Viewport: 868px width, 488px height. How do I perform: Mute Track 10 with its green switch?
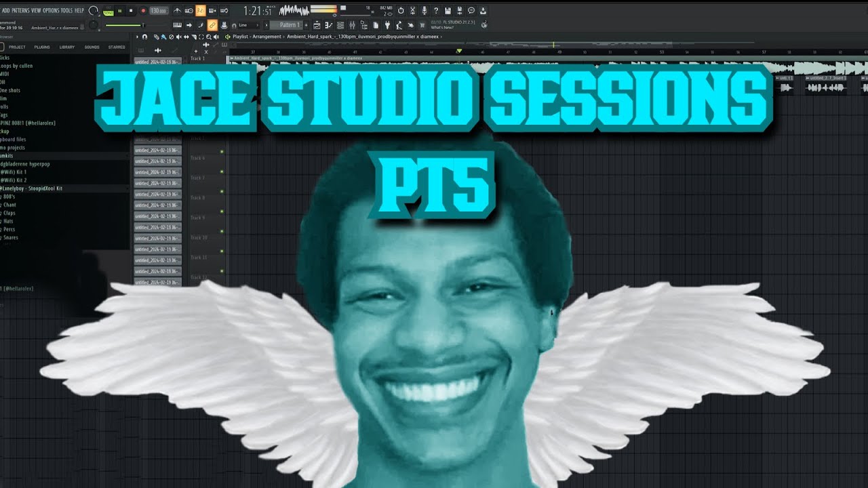(222, 251)
